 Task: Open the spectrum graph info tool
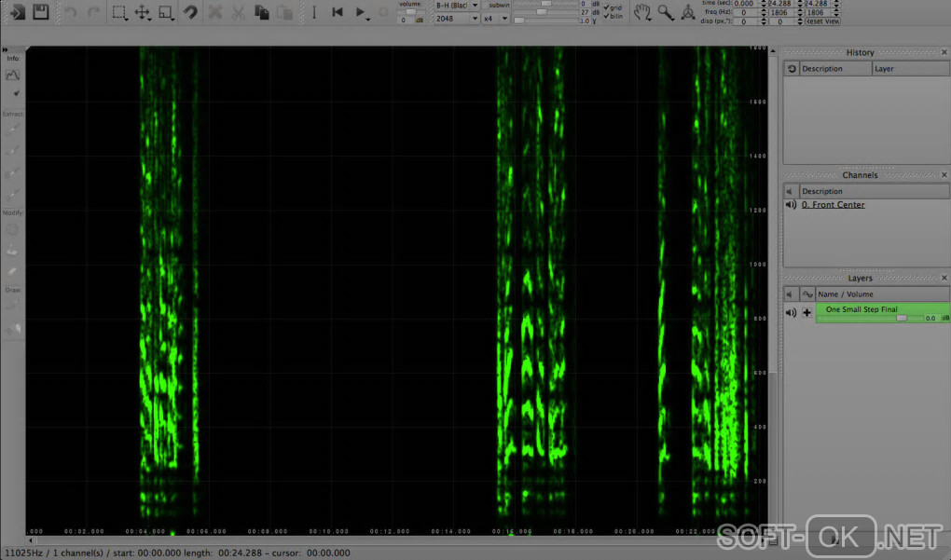pos(13,75)
